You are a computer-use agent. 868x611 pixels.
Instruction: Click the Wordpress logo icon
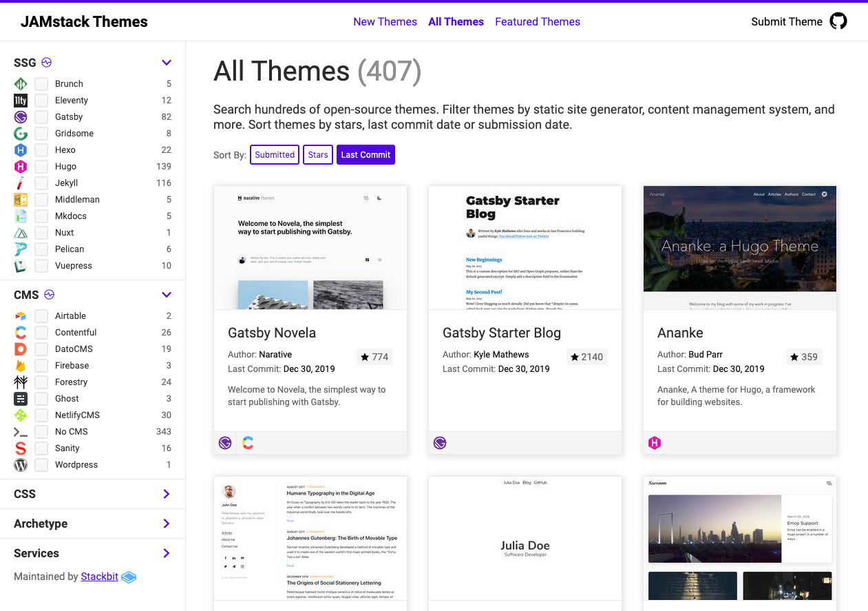coord(21,465)
